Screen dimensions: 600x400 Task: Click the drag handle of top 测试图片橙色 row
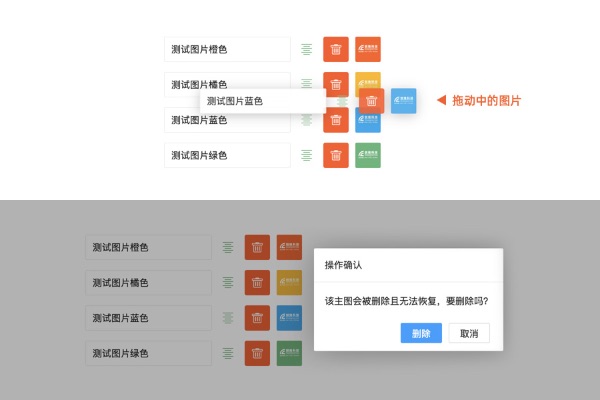point(306,49)
